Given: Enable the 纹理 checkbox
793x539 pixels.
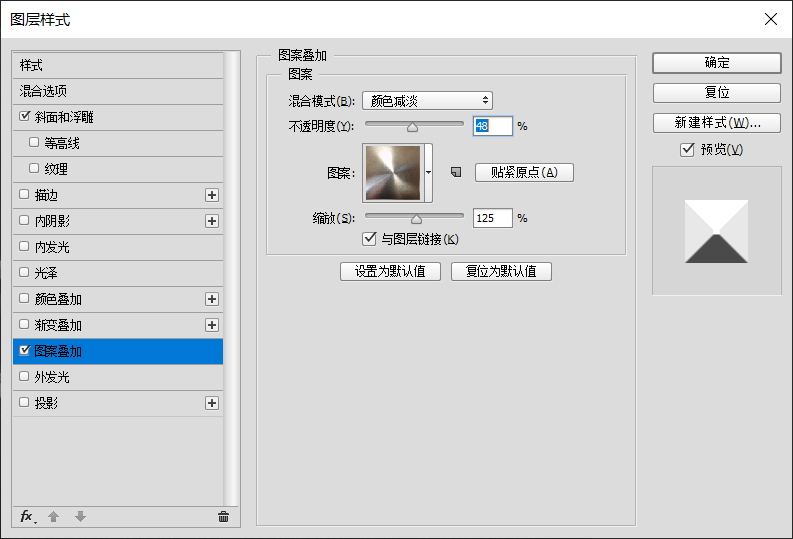Looking at the screenshot, I should (x=34, y=168).
